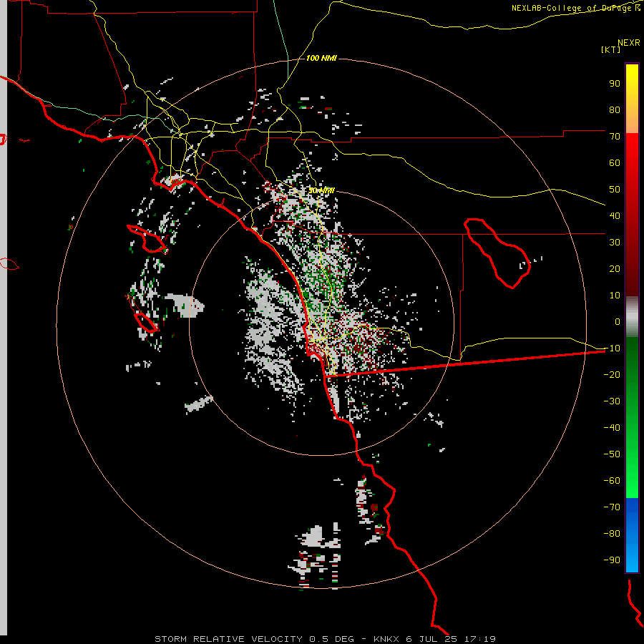Select the 10 value on the velocity scale
The image size is (644, 644).
pyautogui.click(x=615, y=296)
